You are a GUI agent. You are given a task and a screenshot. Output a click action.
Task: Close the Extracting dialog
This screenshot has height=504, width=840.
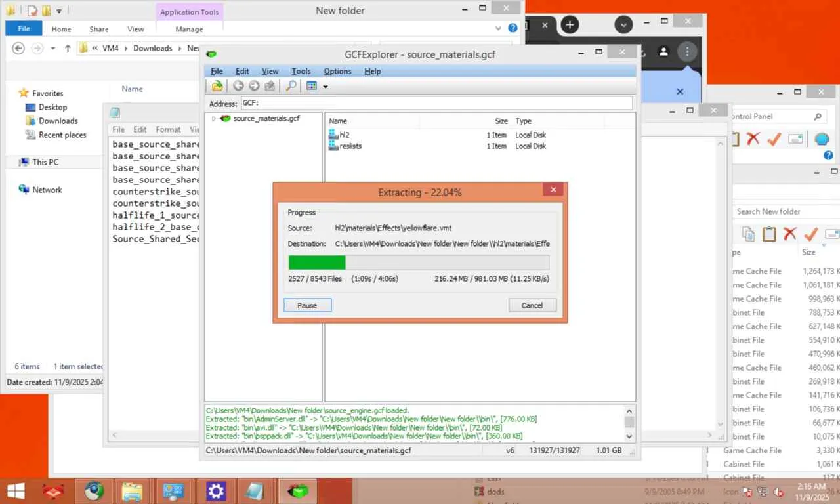tap(553, 190)
